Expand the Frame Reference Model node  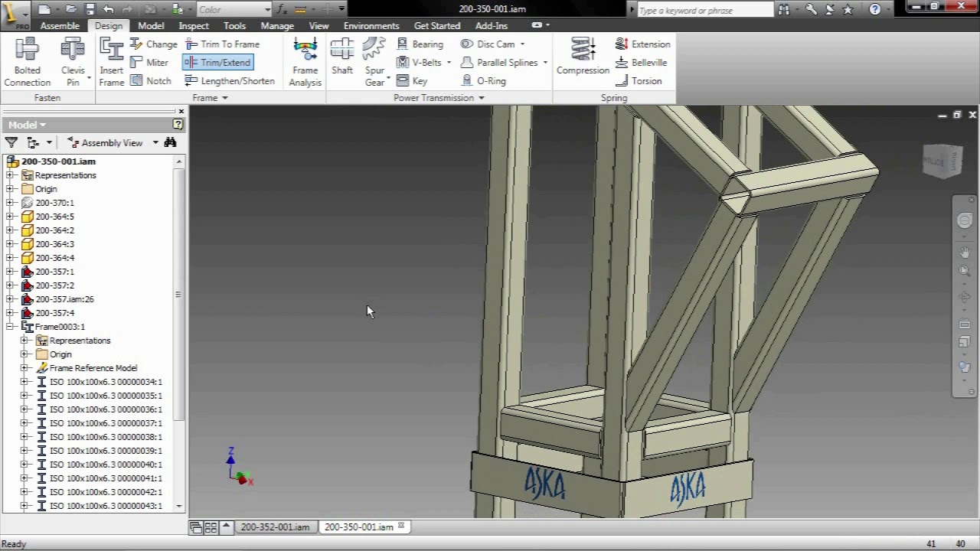[x=24, y=368]
